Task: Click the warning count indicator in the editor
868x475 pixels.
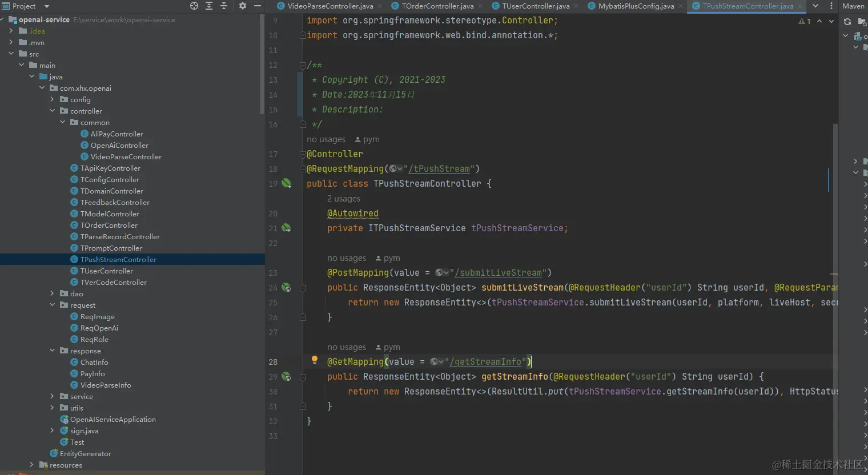Action: coord(805,21)
